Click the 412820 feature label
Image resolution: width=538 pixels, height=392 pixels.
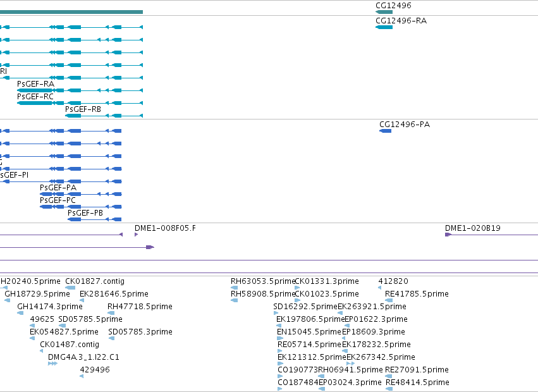(x=393, y=281)
